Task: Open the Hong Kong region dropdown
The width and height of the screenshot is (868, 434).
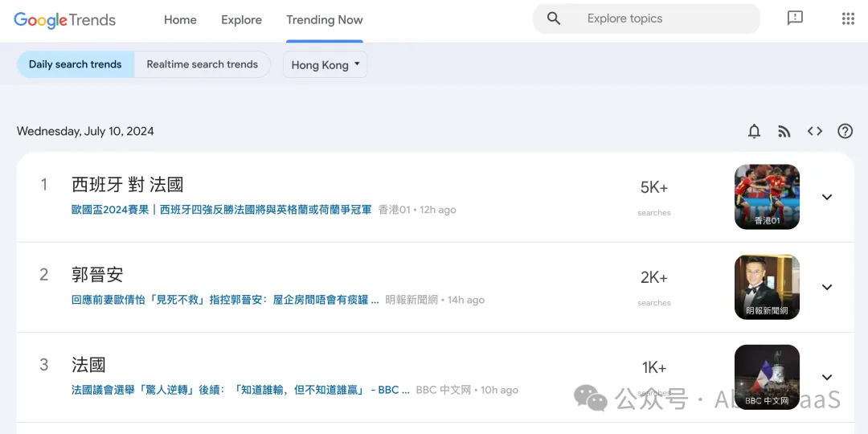Action: [x=325, y=65]
